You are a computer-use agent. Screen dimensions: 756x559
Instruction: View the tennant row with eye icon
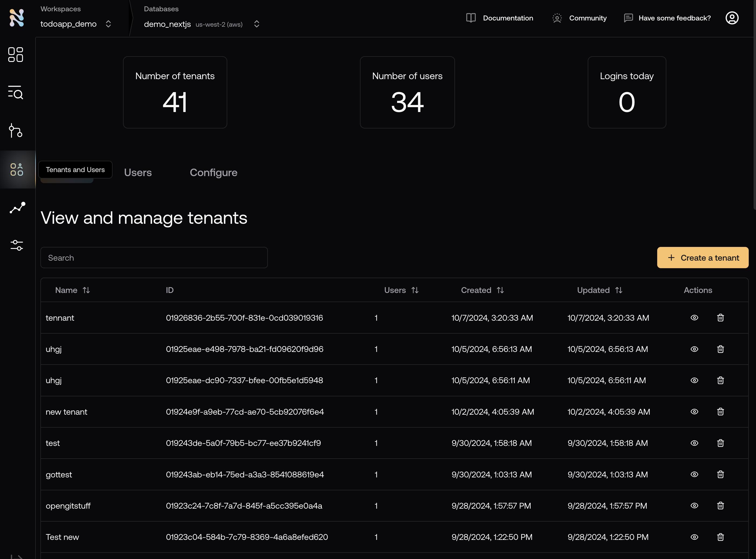694,318
